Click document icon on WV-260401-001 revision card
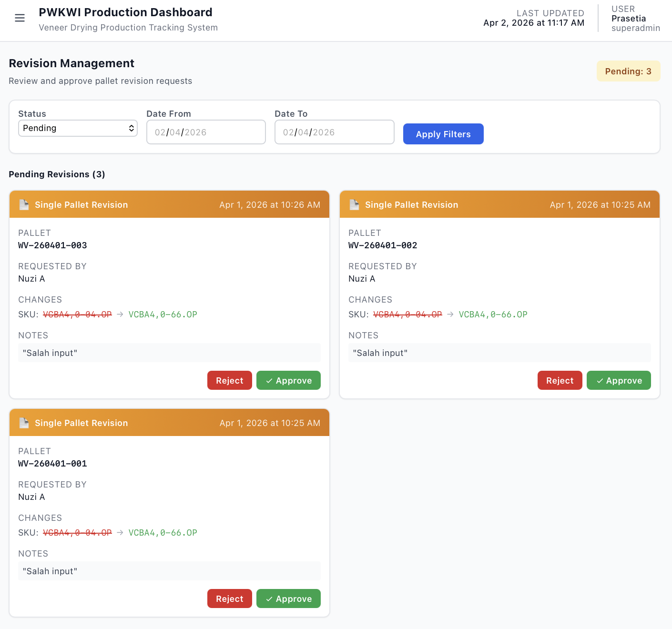The height and width of the screenshot is (629, 672). (24, 423)
